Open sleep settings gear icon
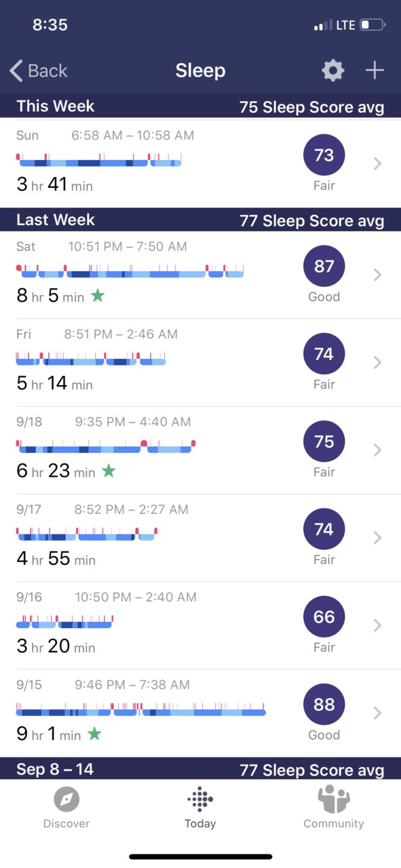This screenshot has height=868, width=401. coord(332,71)
